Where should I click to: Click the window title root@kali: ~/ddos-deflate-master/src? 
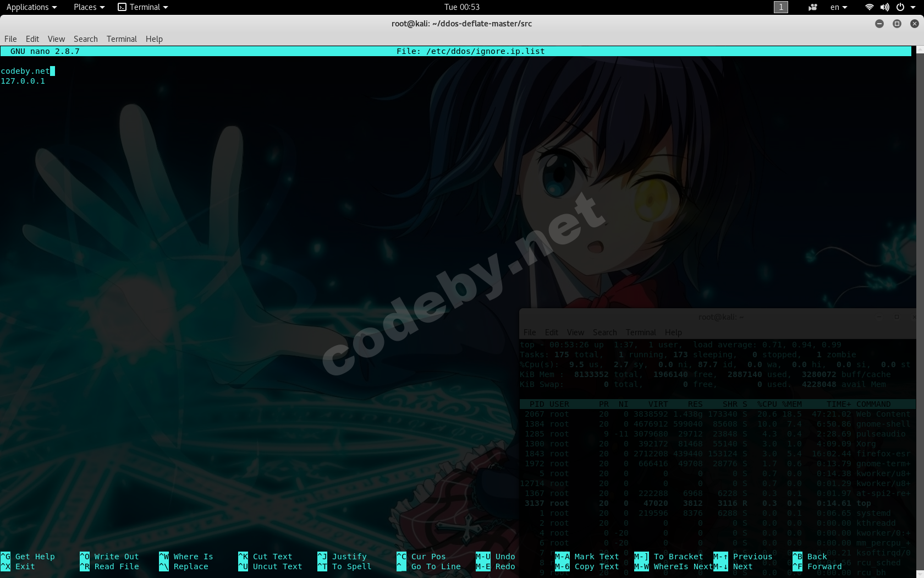462,24
